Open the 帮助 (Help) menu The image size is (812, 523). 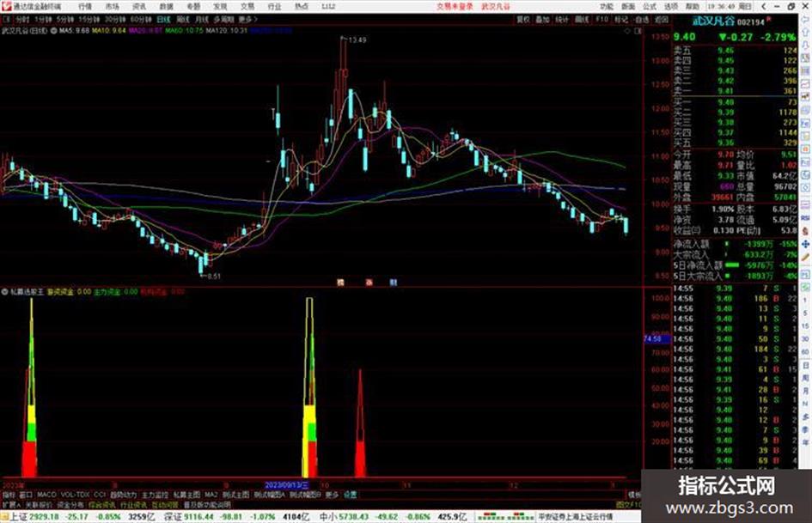tap(693, 7)
